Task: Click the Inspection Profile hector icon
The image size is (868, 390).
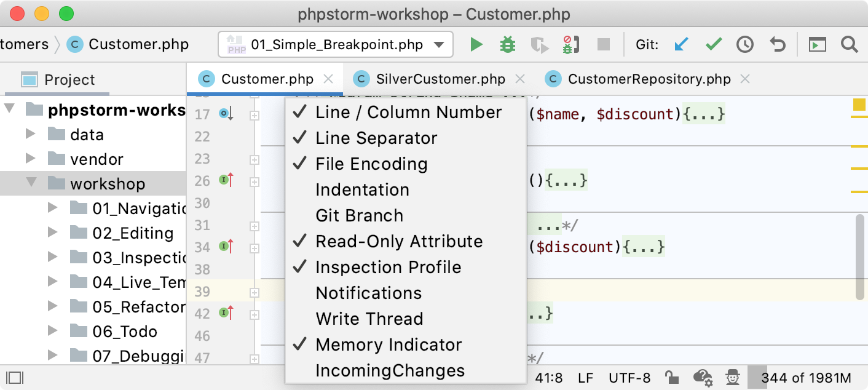Action: [x=732, y=377]
